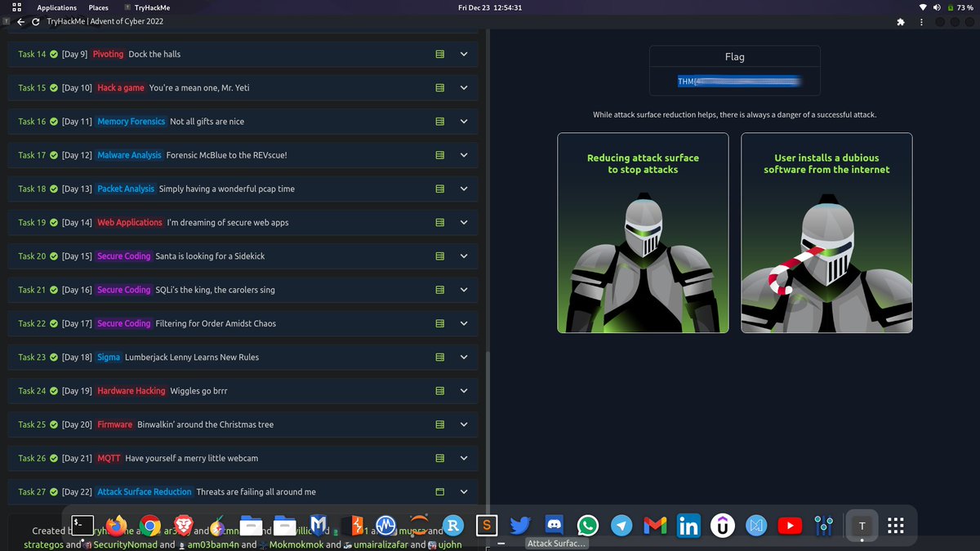This screenshot has height=551, width=980.
Task: Open the browser three-dot menu
Action: pyautogui.click(x=921, y=22)
